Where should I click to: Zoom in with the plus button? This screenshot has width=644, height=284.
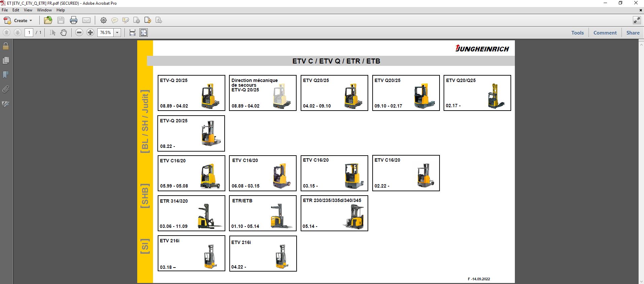90,33
